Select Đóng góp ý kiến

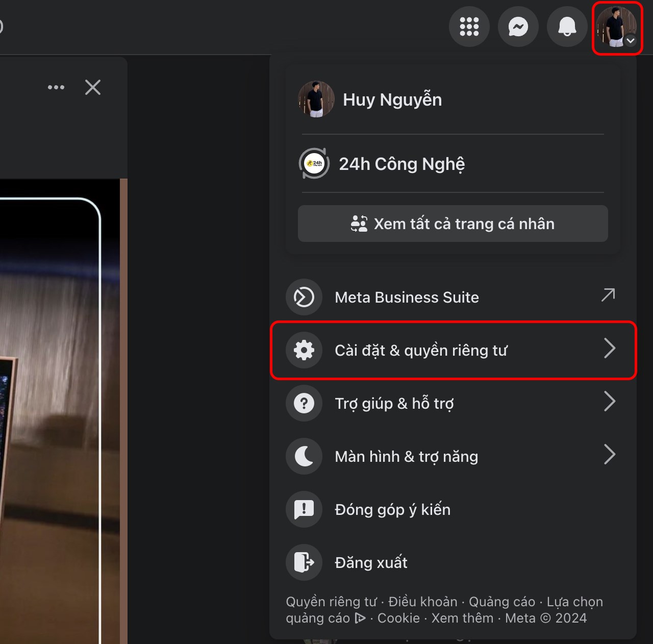(453, 509)
